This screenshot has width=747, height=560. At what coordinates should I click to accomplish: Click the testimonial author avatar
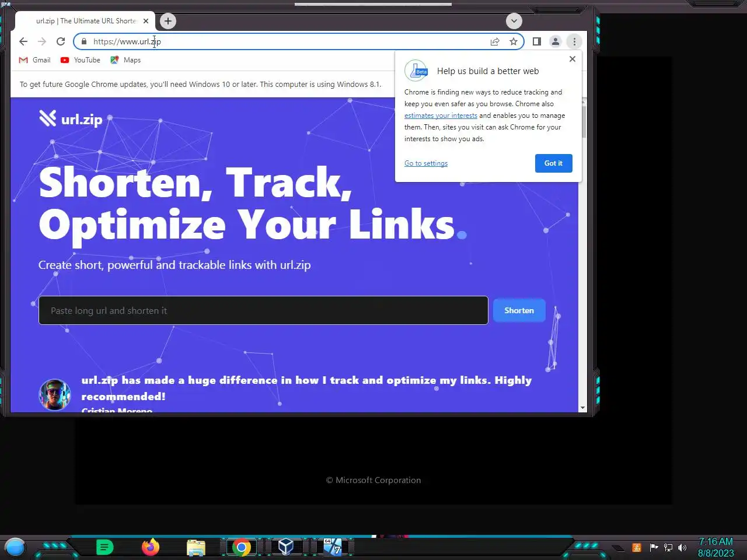[x=55, y=395]
